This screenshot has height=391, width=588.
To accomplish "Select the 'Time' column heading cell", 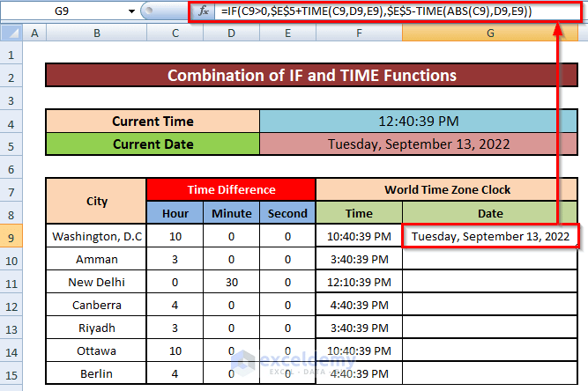I will (359, 213).
